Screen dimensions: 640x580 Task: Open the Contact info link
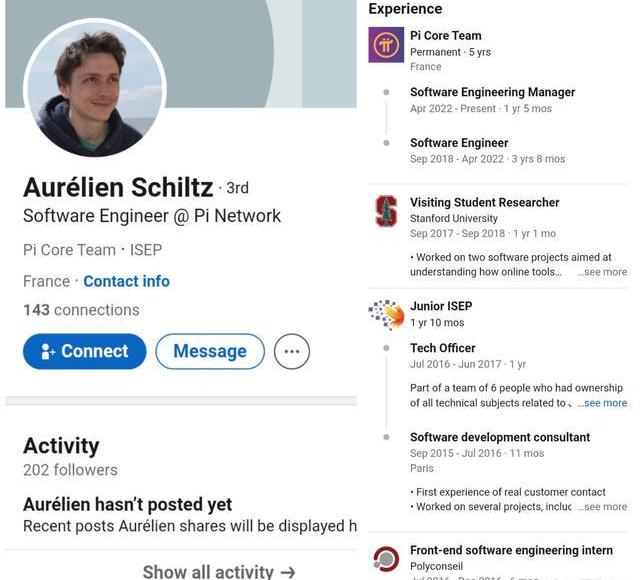click(126, 281)
